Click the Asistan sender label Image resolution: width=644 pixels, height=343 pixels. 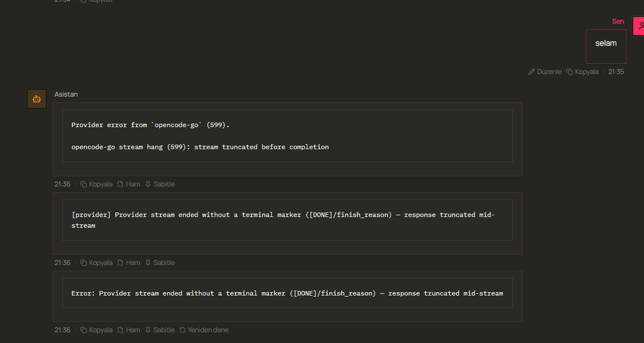click(x=66, y=94)
